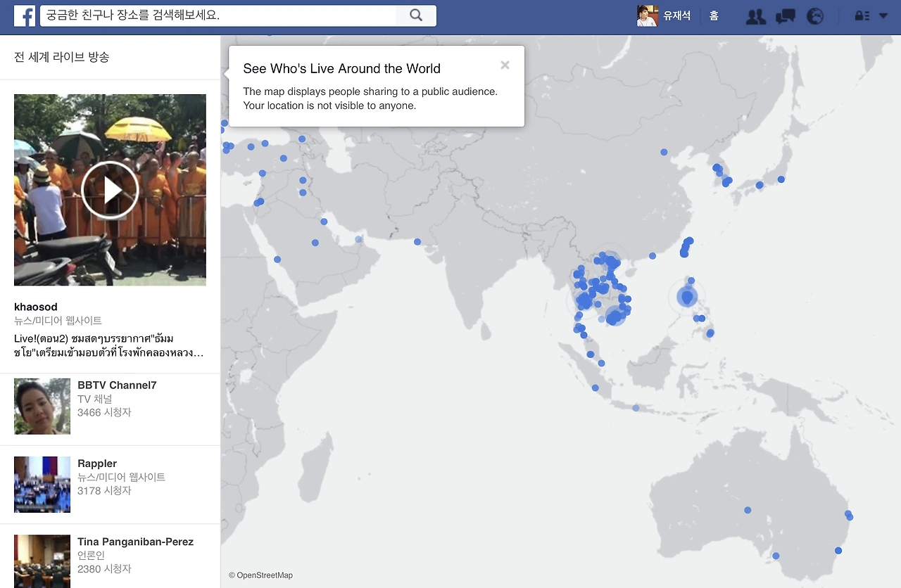901x588 pixels.
Task: Click the profile picture in top bar
Action: pos(647,15)
